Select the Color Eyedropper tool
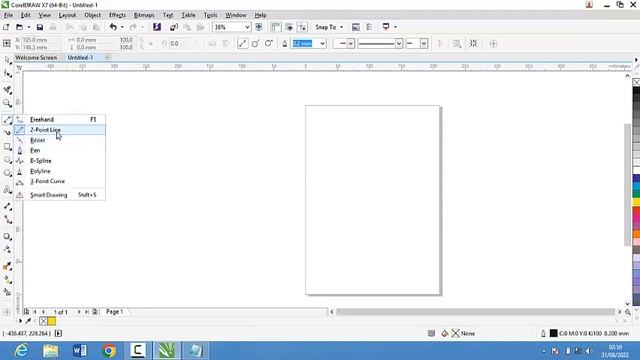 (7, 266)
